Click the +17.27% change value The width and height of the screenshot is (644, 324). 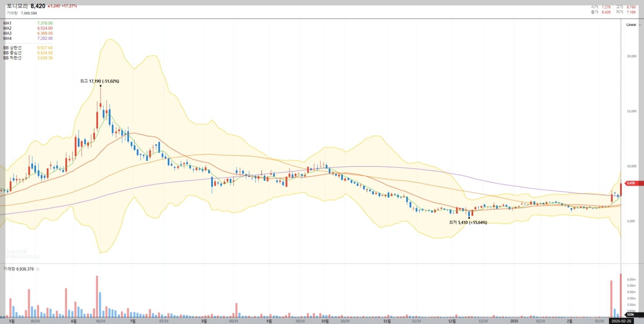pos(69,6)
